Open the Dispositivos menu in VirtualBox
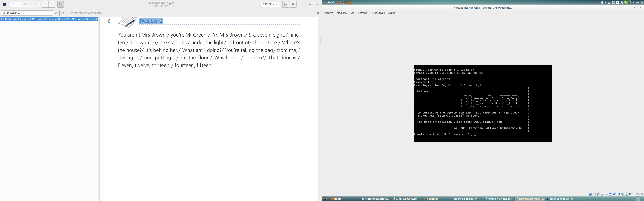This screenshot has height=201, width=644. pos(378,13)
